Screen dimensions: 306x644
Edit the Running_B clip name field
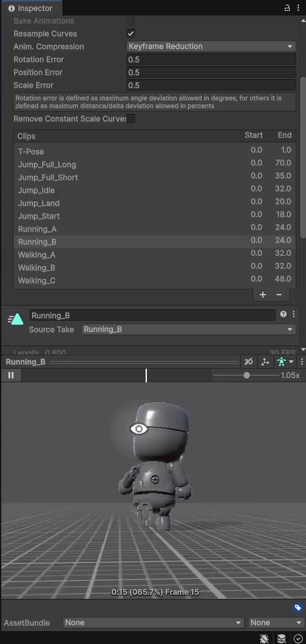(152, 315)
